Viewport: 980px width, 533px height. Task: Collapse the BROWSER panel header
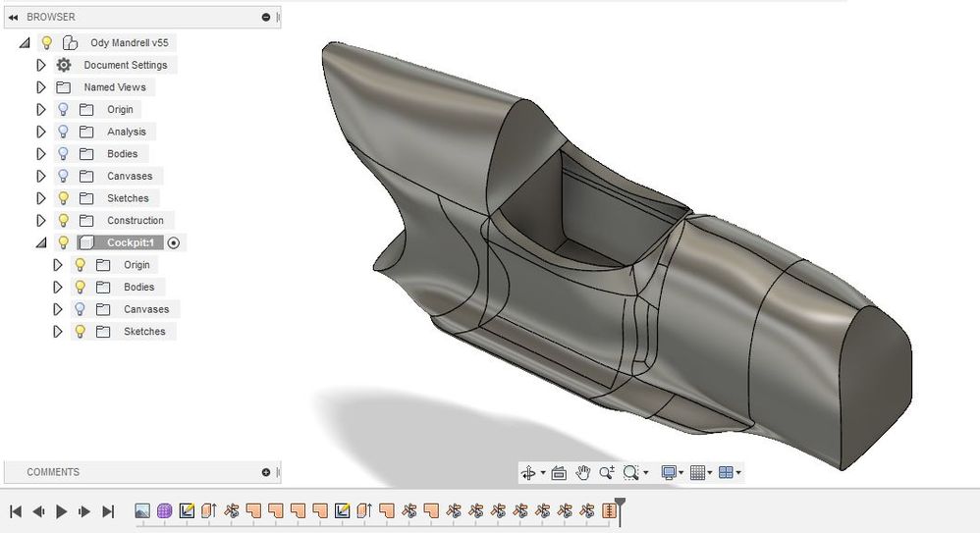[x=13, y=18]
